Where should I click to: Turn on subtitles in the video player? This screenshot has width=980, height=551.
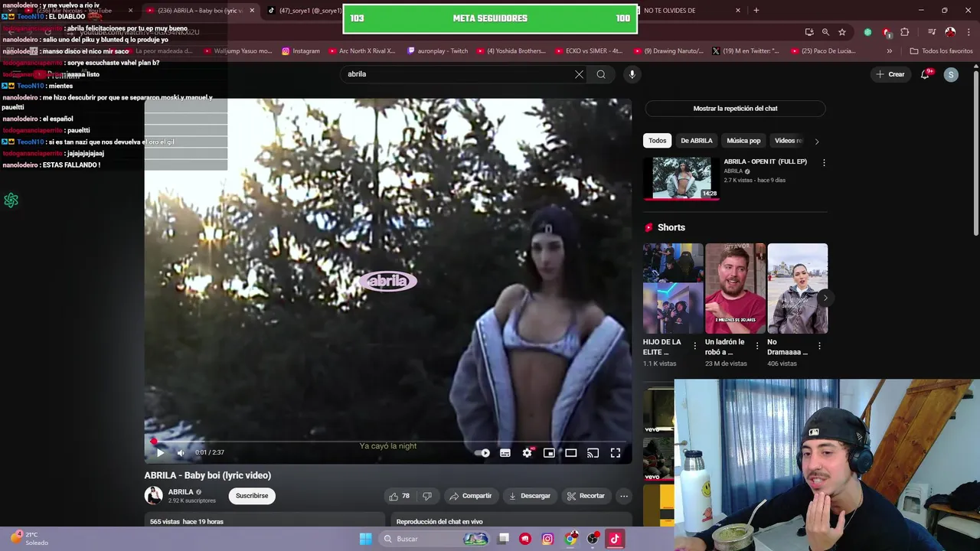tap(505, 453)
